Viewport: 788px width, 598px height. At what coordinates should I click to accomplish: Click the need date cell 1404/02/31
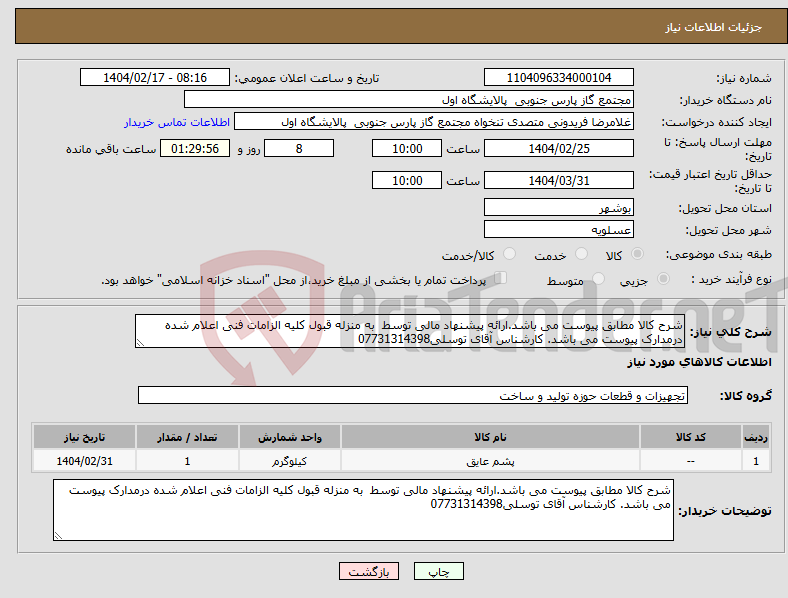[x=84, y=461]
